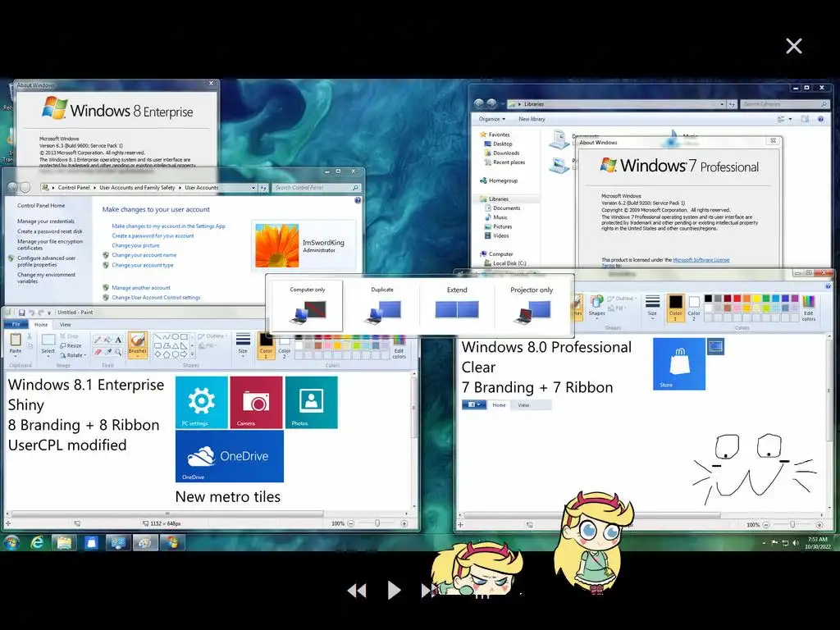The height and width of the screenshot is (630, 840).
Task: Click the Photos metro tile
Action: [x=311, y=402]
